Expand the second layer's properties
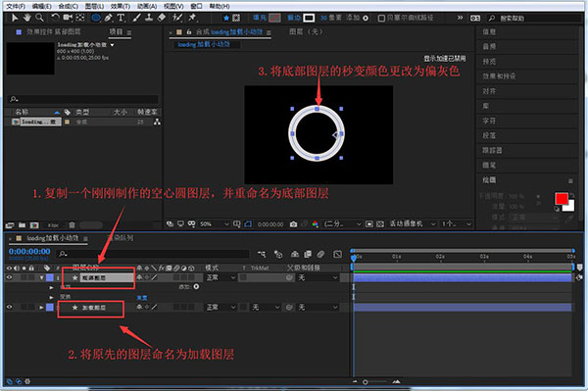Image resolution: width=588 pixels, height=391 pixels. point(41,308)
